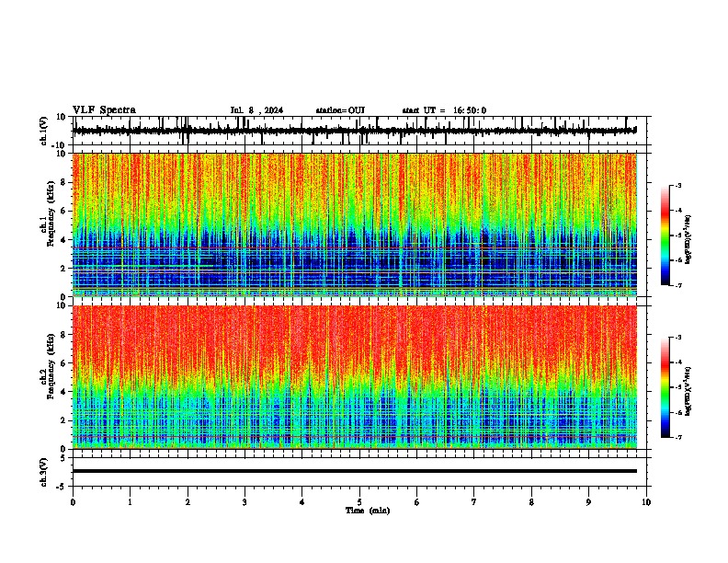Image resolution: width=728 pixels, height=563 pixels.
Task: Click the time axis tick label "7"
Action: point(474,502)
